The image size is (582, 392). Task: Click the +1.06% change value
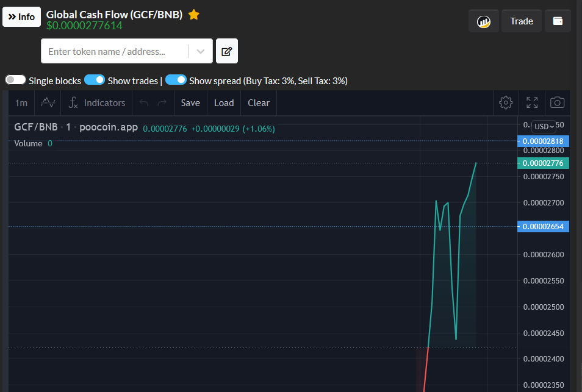point(259,129)
